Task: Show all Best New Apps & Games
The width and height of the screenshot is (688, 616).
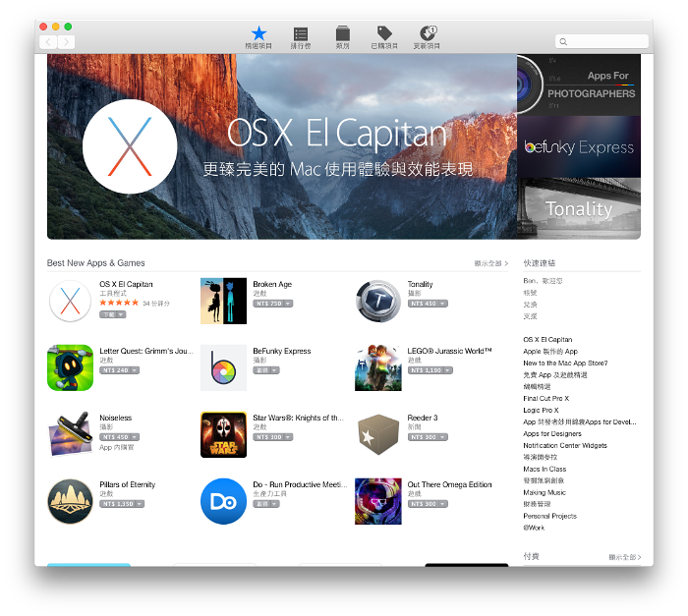Action: [x=491, y=263]
